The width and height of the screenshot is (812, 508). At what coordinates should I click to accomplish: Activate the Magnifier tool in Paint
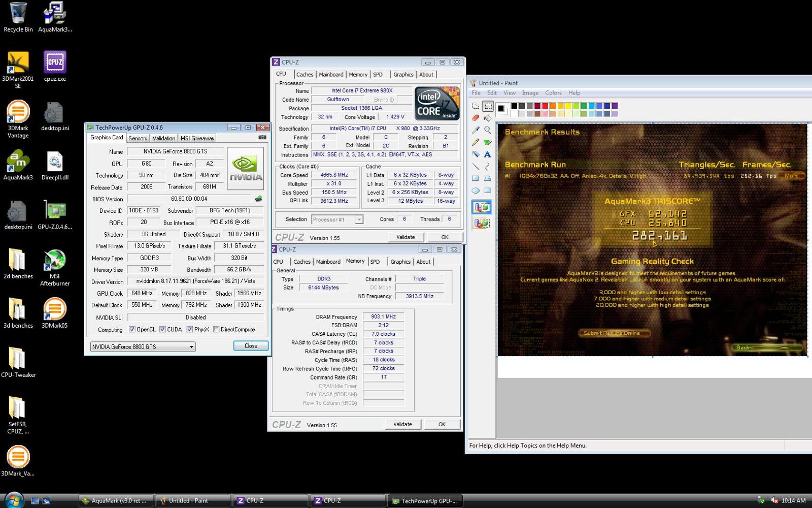488,130
